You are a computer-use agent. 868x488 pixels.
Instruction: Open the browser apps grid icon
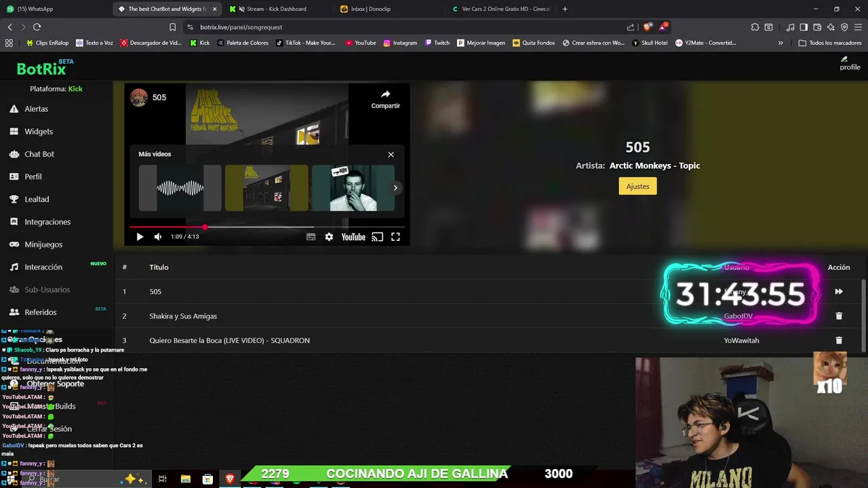pos(9,43)
